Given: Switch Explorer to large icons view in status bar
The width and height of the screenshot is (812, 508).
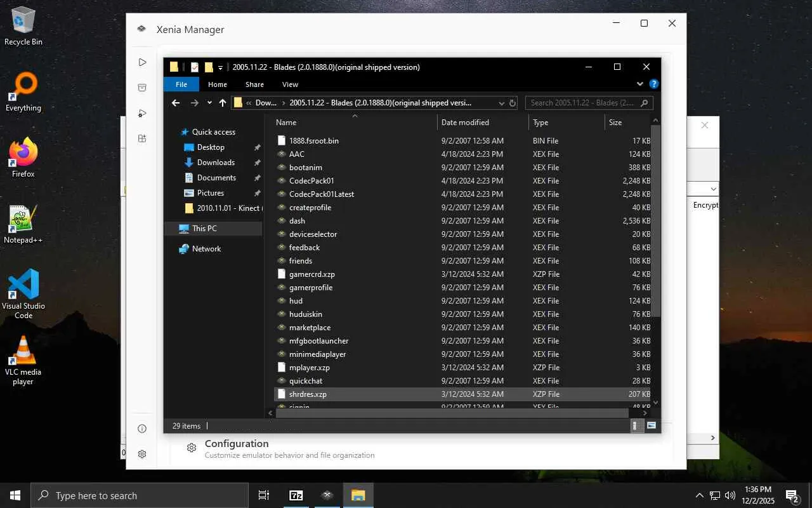Looking at the screenshot, I should [x=652, y=426].
